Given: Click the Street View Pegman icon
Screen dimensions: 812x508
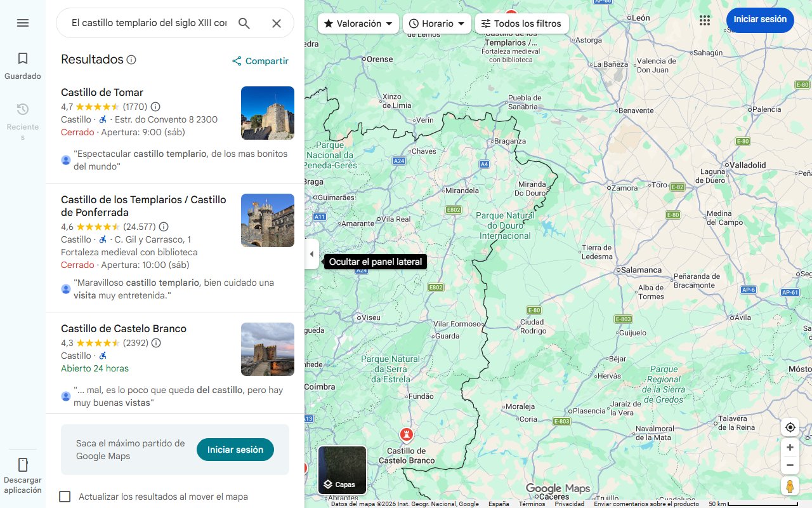Looking at the screenshot, I should 790,486.
